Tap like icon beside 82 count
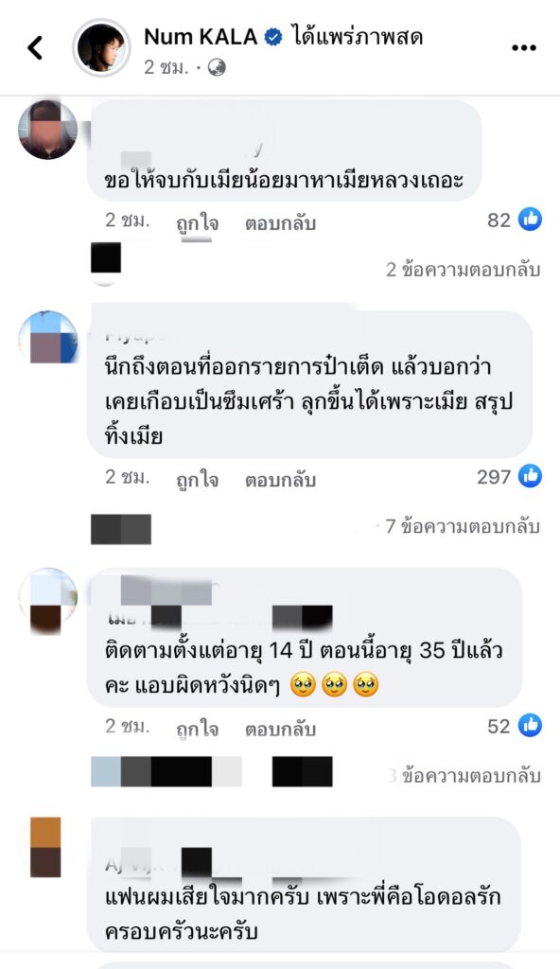The image size is (560, 969). pyautogui.click(x=530, y=220)
